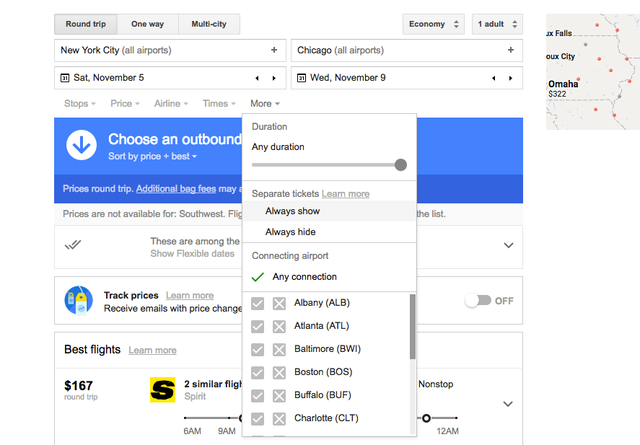Open the Additional bag fees link
The height and width of the screenshot is (445, 640).
point(182,188)
